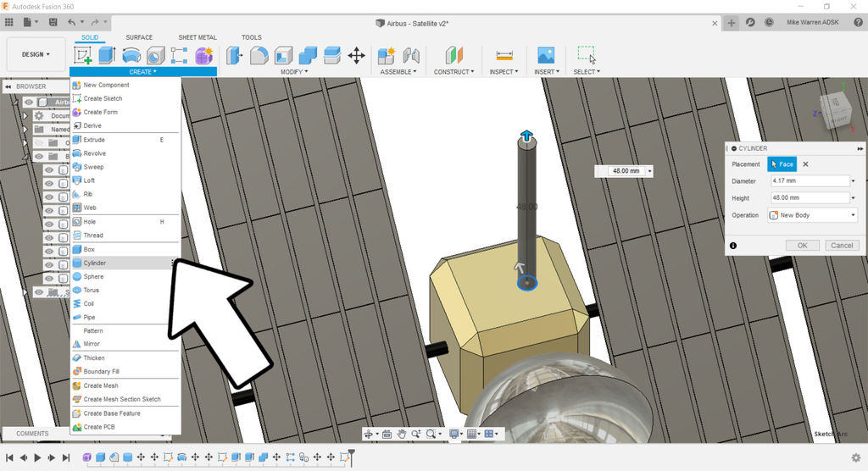Select the Pan hand navigation icon

402,434
